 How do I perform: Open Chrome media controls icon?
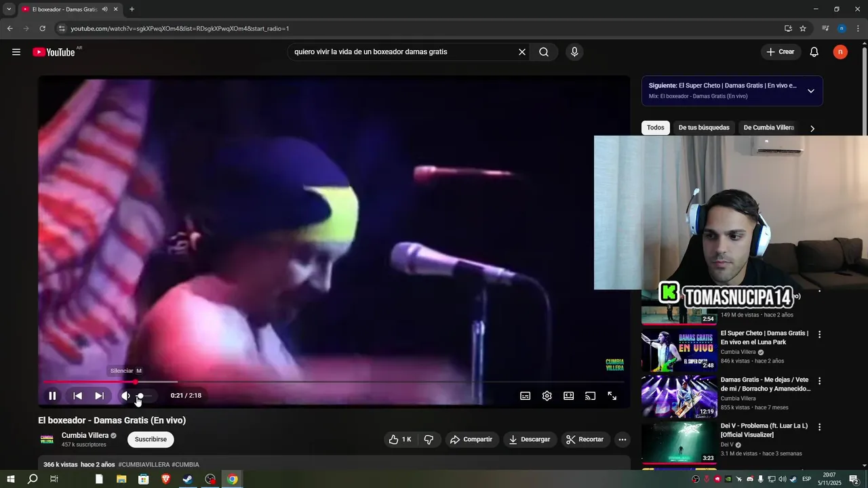[825, 28]
